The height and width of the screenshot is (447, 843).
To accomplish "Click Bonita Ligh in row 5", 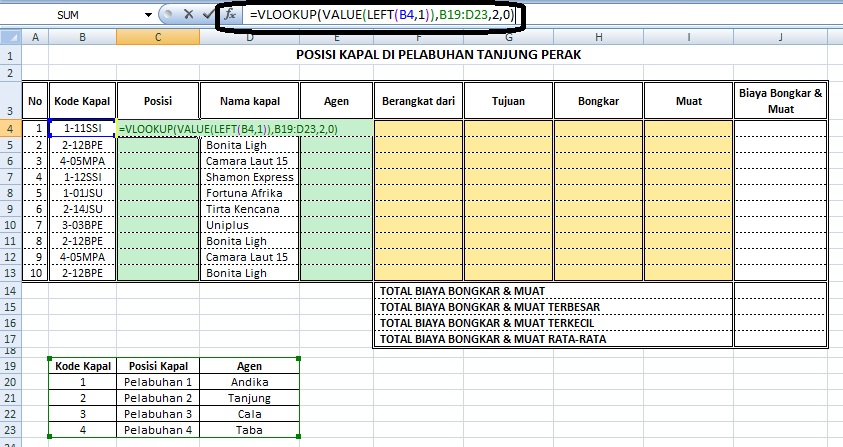I will click(x=250, y=145).
